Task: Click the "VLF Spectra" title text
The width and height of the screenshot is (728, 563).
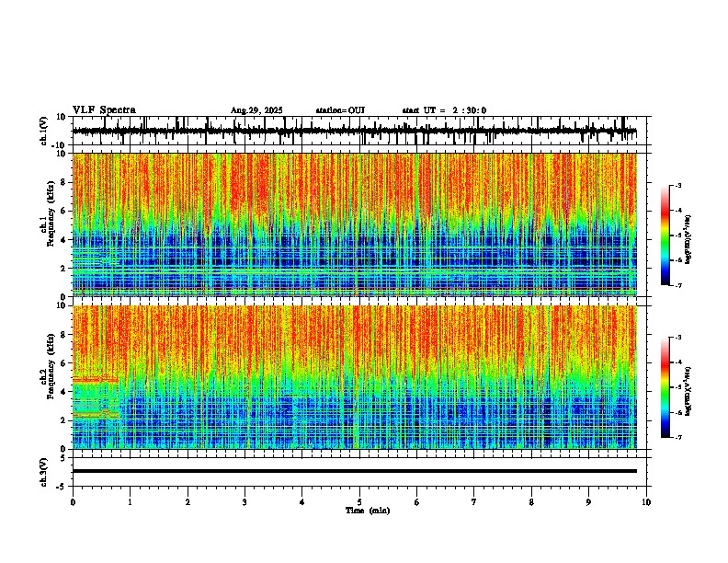Action: [104, 110]
